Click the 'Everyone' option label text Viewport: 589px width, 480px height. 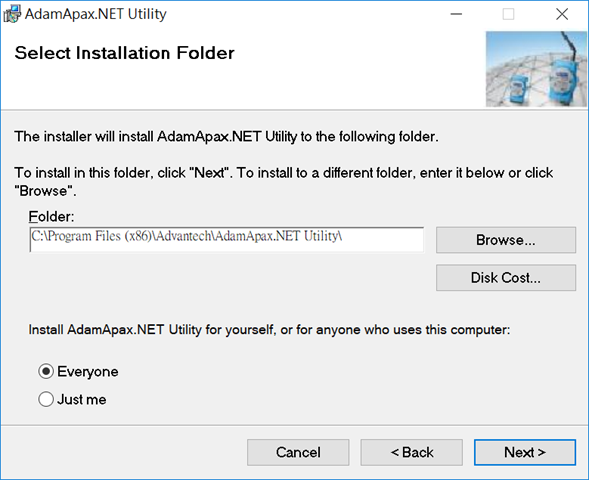coord(88,372)
